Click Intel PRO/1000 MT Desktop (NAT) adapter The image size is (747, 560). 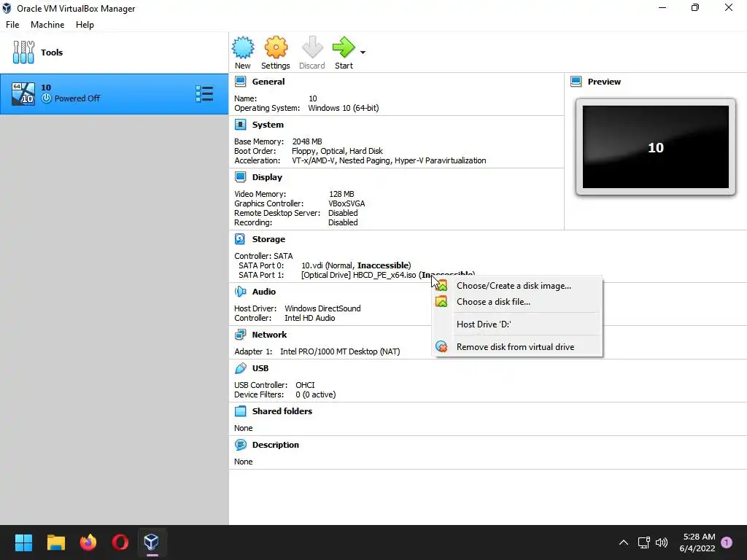pos(340,351)
